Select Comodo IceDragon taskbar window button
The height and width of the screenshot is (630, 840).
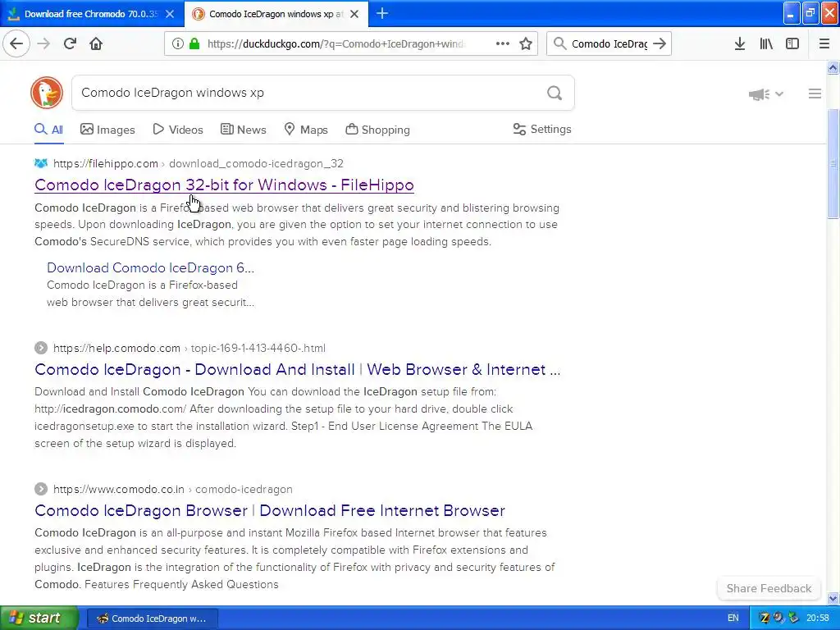(152, 619)
